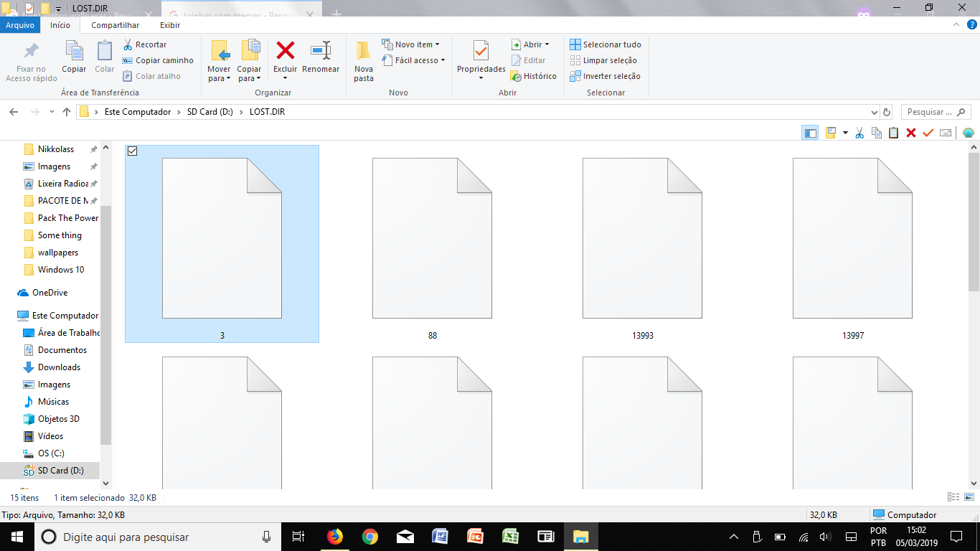Click Fixar no Acesso rápido pin
This screenshot has width=980, height=551.
tap(32, 51)
